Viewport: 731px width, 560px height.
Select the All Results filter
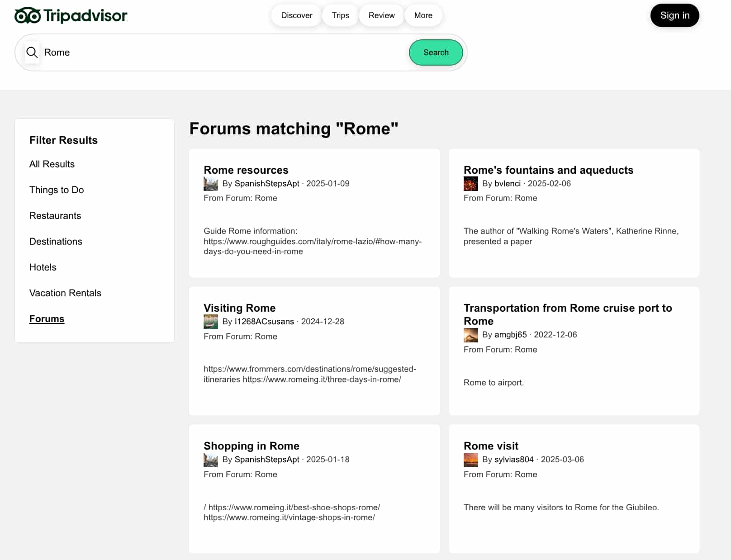[x=52, y=164]
